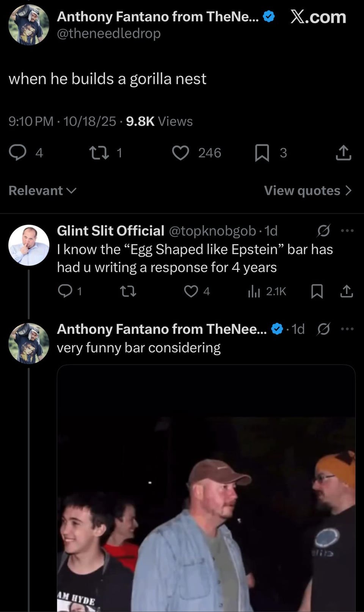Screen dimensions: 364x612
Task: Open more options on Fantano's reply
Action: coord(347,329)
